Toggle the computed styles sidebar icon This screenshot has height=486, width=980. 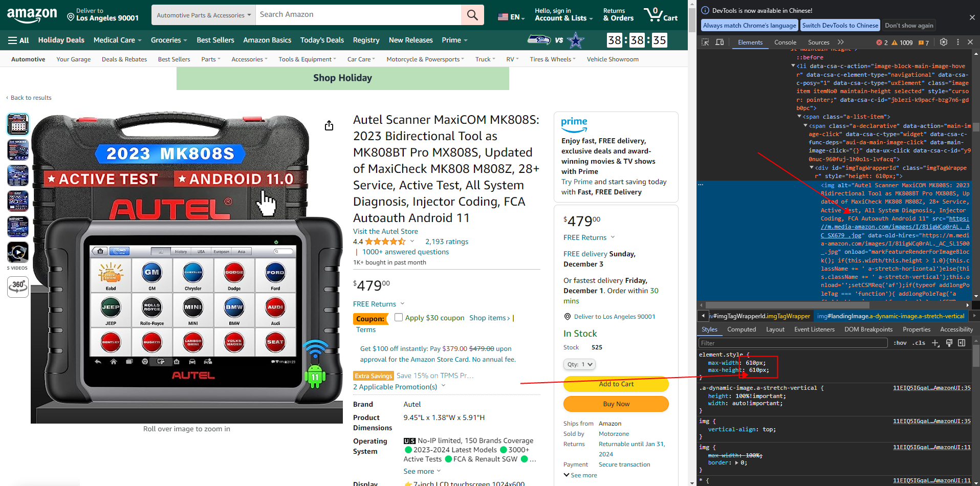pos(962,343)
